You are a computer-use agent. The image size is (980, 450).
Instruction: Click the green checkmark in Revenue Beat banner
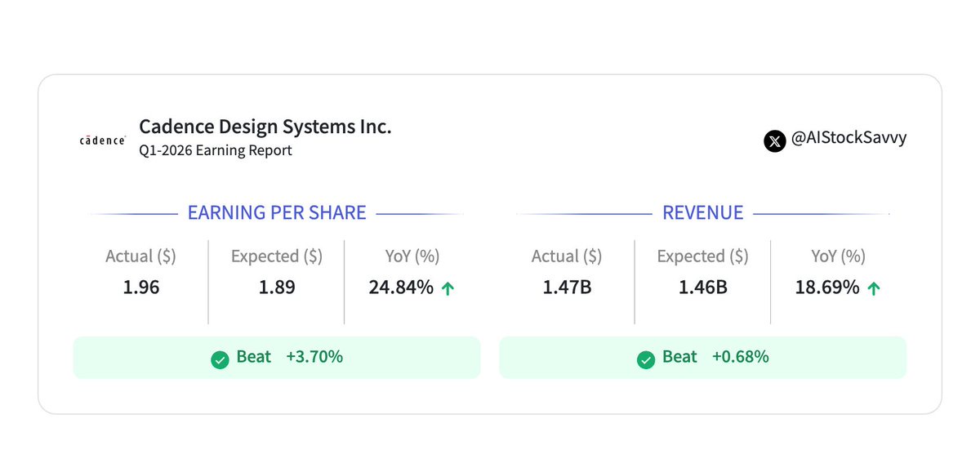(x=646, y=359)
